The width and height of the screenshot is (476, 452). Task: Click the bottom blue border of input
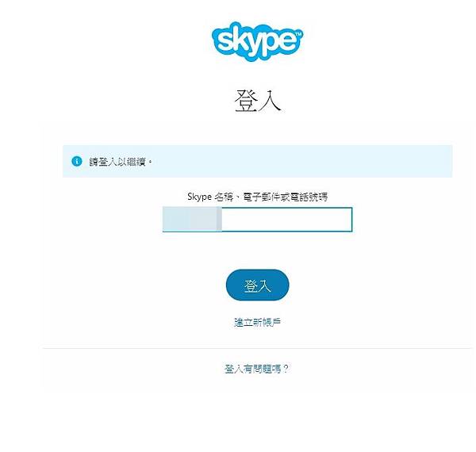[x=257, y=232]
